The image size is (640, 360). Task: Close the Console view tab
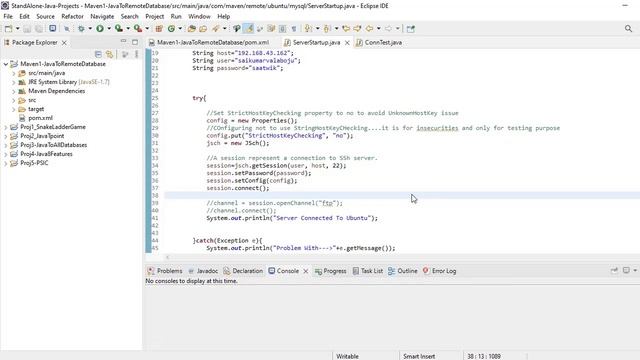306,271
